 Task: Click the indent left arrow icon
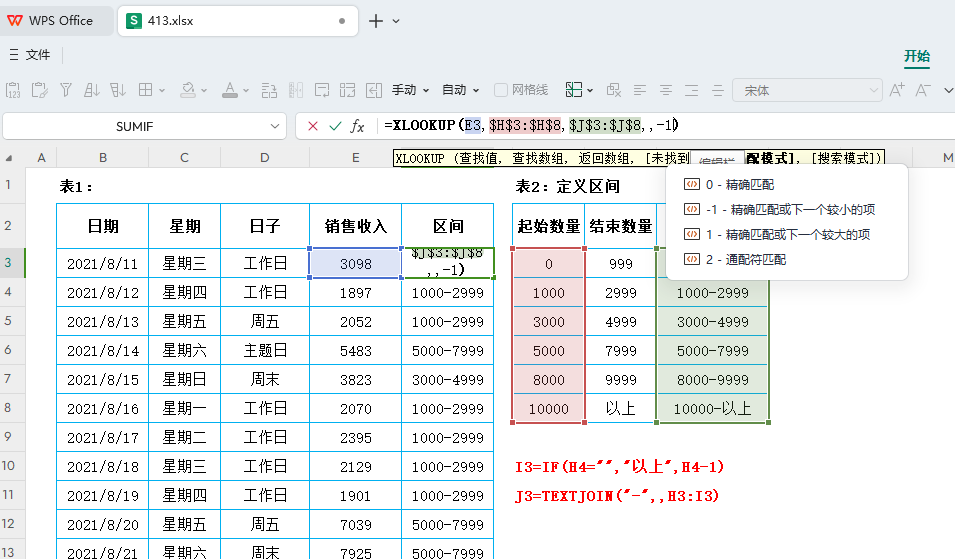point(374,90)
